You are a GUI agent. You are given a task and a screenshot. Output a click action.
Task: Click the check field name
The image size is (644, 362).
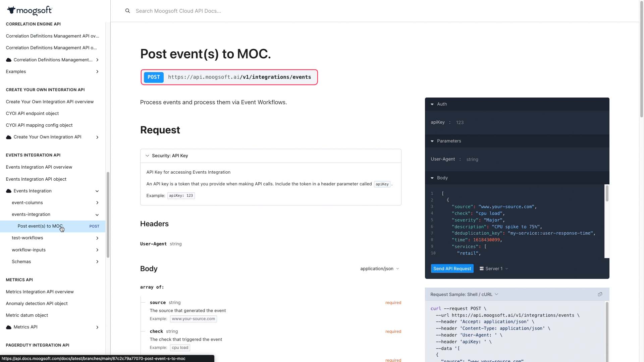coord(156,331)
